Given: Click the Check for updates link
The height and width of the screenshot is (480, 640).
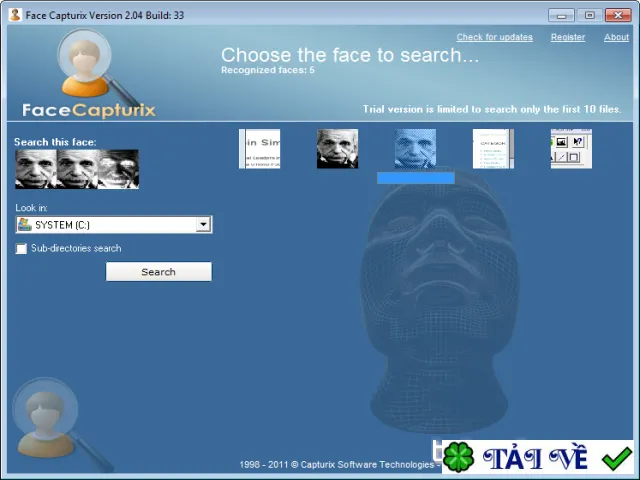Looking at the screenshot, I should tap(494, 37).
